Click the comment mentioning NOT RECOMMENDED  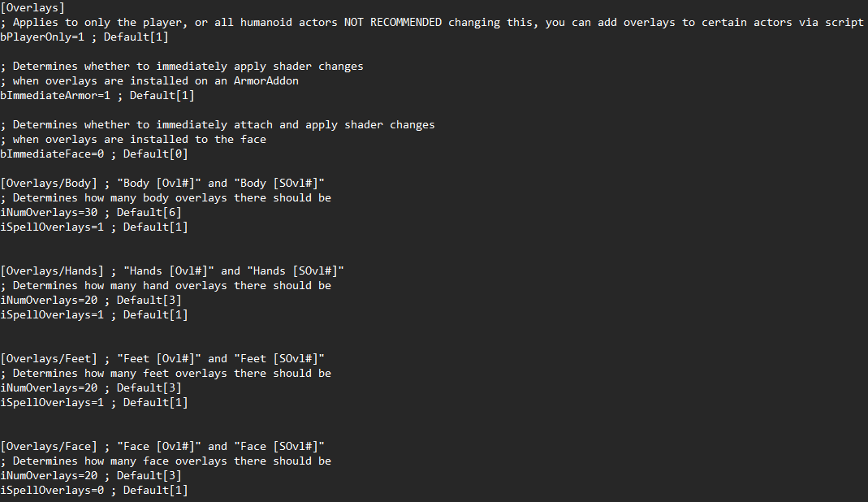pyautogui.click(x=432, y=23)
